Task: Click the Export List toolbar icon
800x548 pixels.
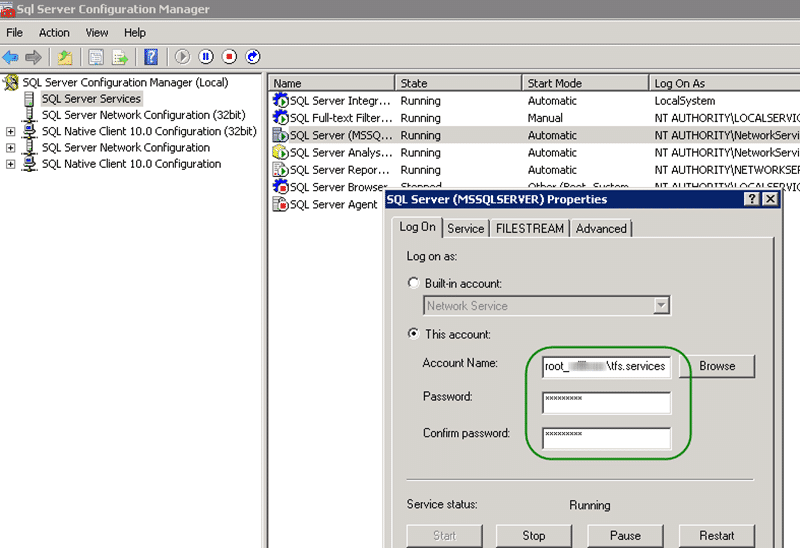Action: (x=120, y=57)
